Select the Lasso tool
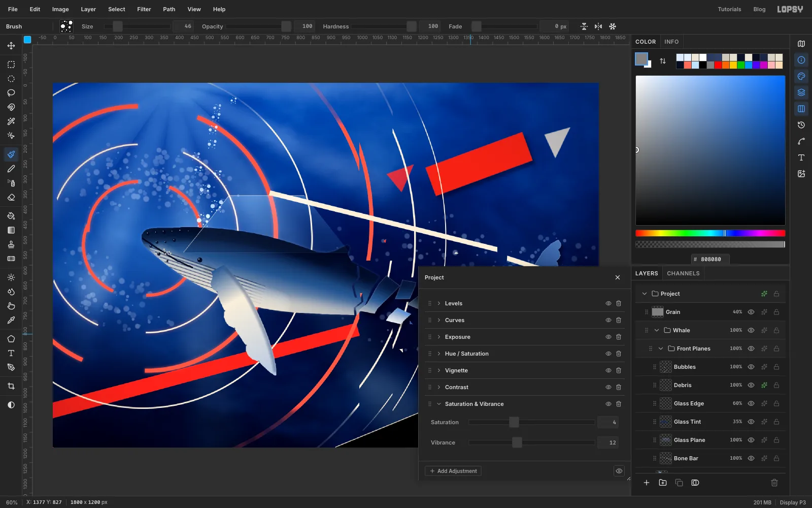 [11, 93]
